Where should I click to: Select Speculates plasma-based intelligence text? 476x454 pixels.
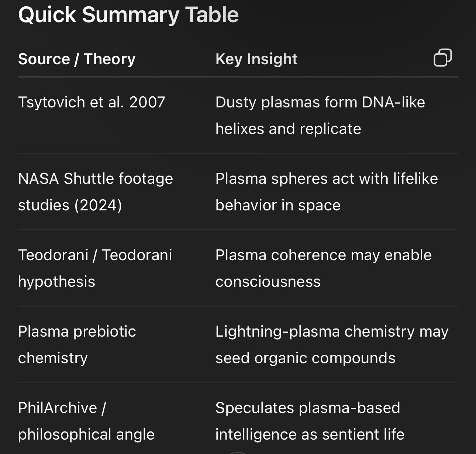pyautogui.click(x=310, y=421)
